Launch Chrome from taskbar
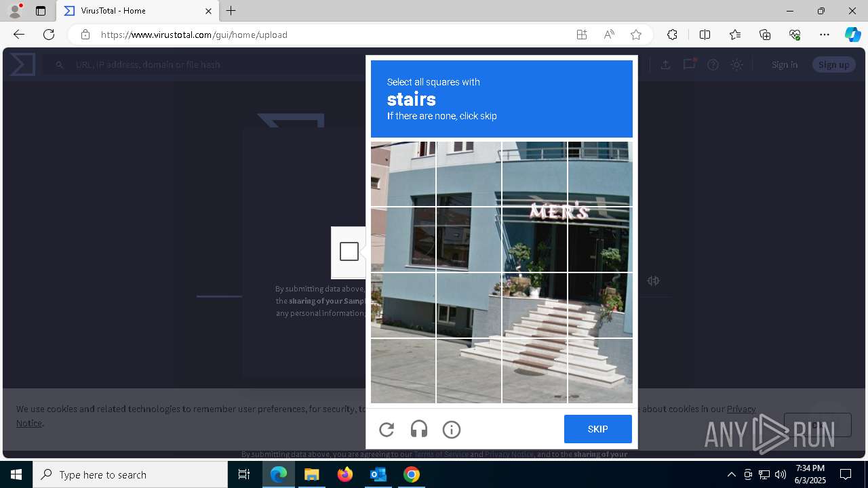This screenshot has width=868, height=488. point(411,474)
